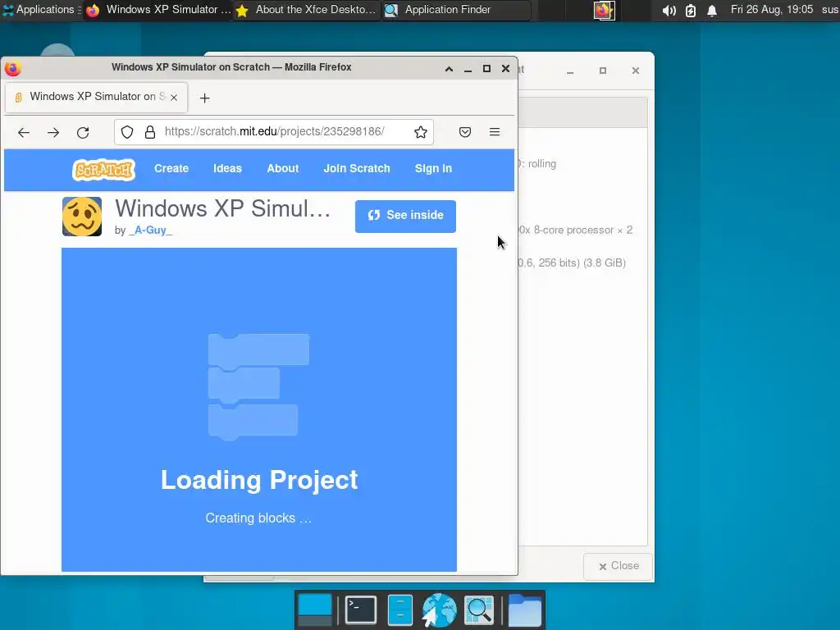The image size is (840, 630).
Task: Open Application Finder magnifier in dock
Action: click(x=479, y=610)
